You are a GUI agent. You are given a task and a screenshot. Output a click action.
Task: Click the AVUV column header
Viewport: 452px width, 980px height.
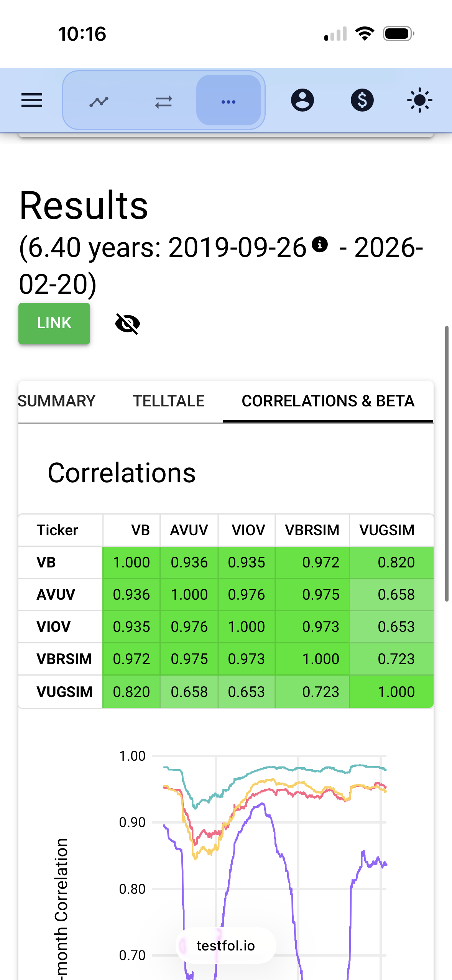click(x=189, y=530)
